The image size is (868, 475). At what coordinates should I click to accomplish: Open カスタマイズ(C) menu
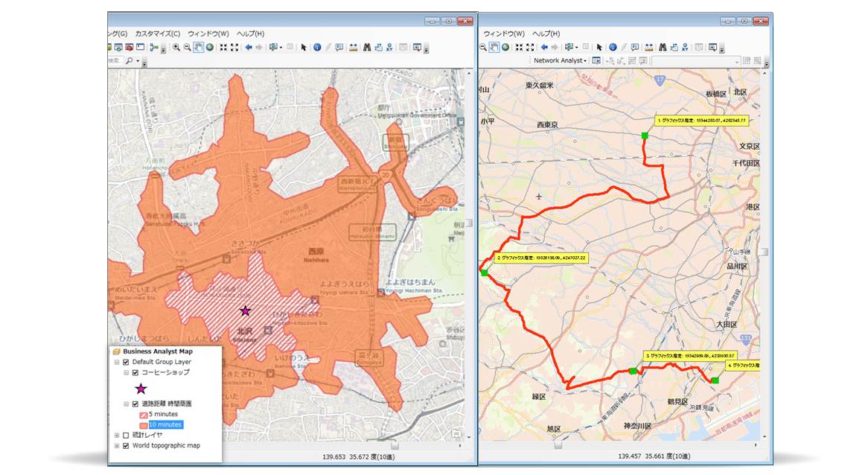[x=158, y=34]
